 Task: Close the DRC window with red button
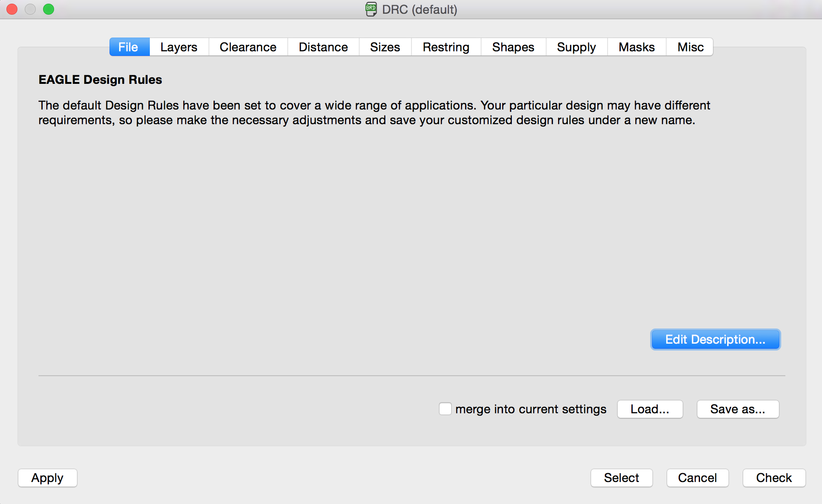[12, 9]
